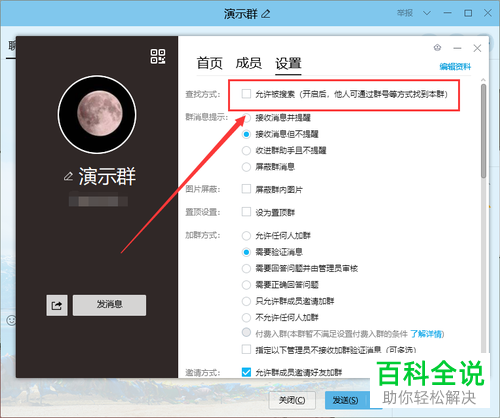Click the settings panel vertical scrollbar

coord(483,130)
